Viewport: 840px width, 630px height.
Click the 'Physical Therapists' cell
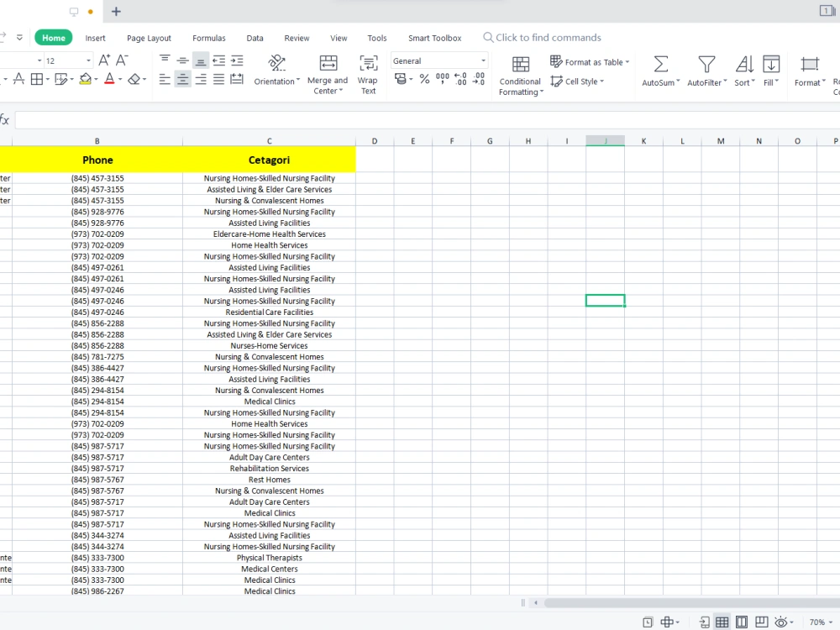point(269,558)
